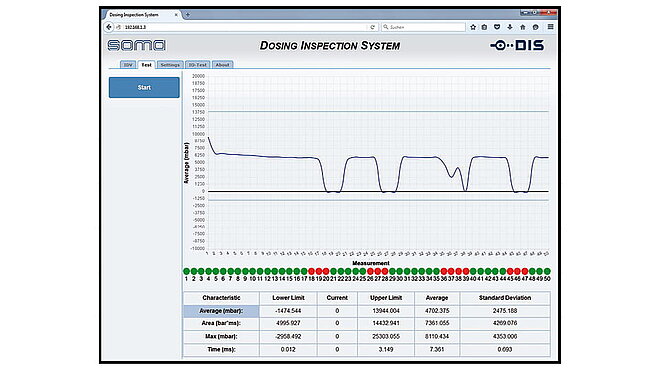The height and width of the screenshot is (372, 660).
Task: Click the standard deviation value 0.693
Action: (x=505, y=349)
